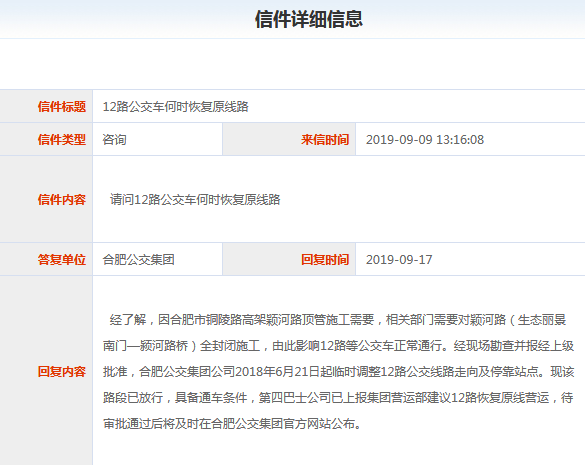Click the letter title 12路公交车何时恢复原线路
The height and width of the screenshot is (465, 585).
175,107
